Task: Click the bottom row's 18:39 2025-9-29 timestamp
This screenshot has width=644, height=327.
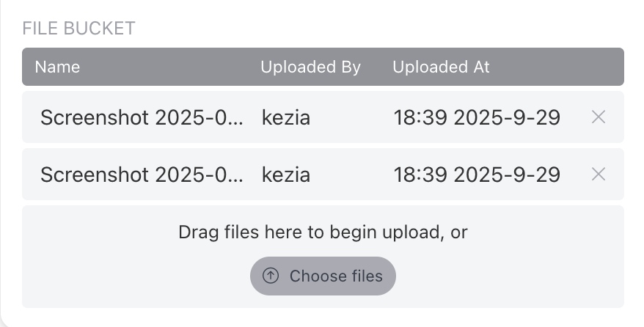Action: pyautogui.click(x=477, y=174)
